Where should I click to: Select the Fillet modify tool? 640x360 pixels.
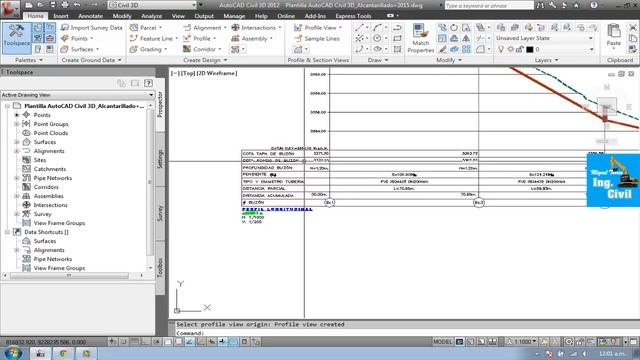click(480, 49)
